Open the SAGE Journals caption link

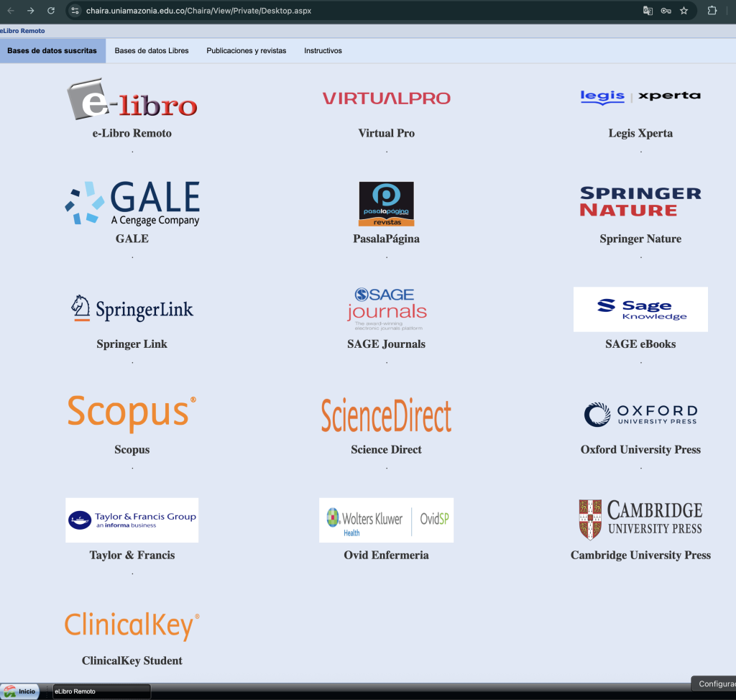386,344
